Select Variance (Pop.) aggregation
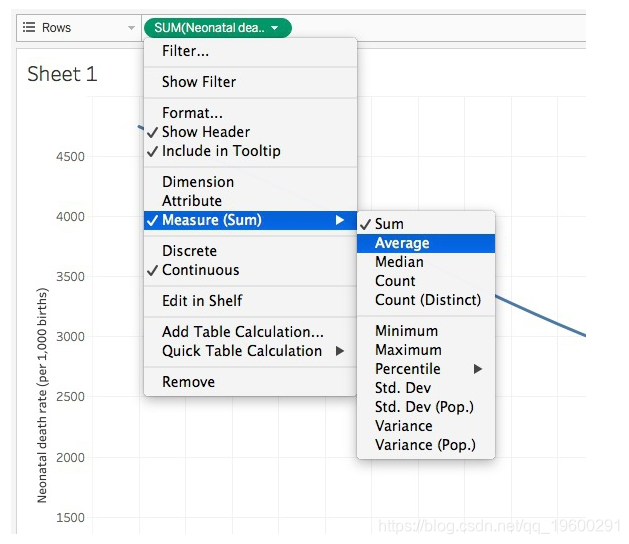This screenshot has width=629, height=544. click(x=426, y=445)
